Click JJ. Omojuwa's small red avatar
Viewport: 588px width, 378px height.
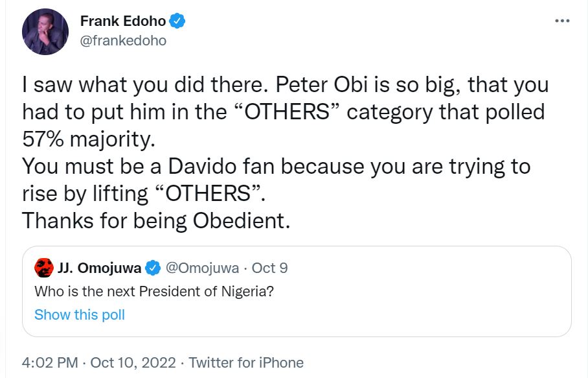pos(44,268)
